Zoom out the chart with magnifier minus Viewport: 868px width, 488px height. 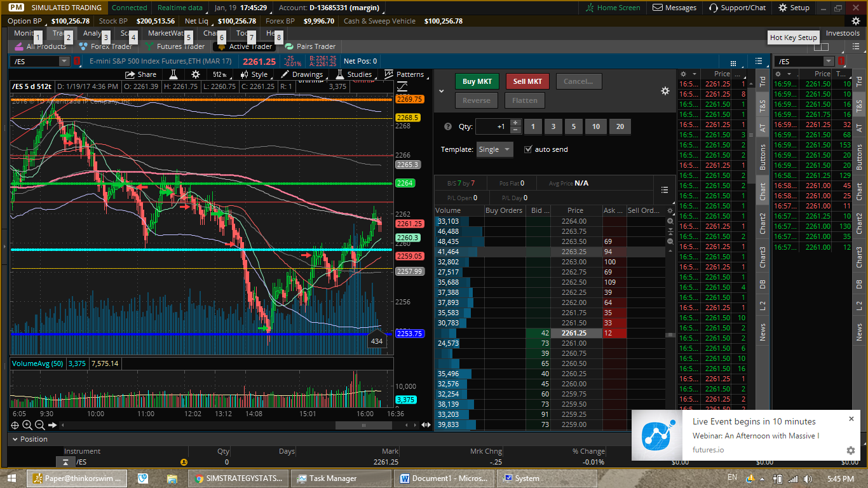coord(39,425)
